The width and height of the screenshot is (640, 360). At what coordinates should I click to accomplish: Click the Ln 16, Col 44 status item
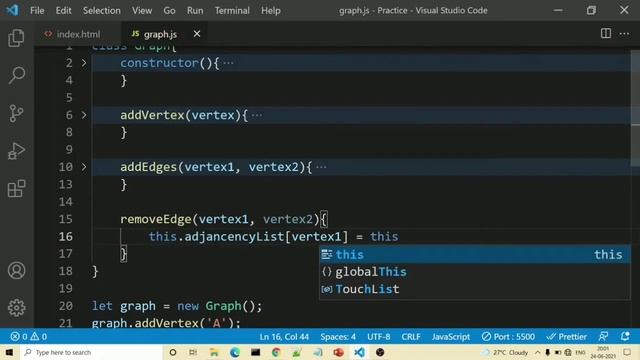284,336
